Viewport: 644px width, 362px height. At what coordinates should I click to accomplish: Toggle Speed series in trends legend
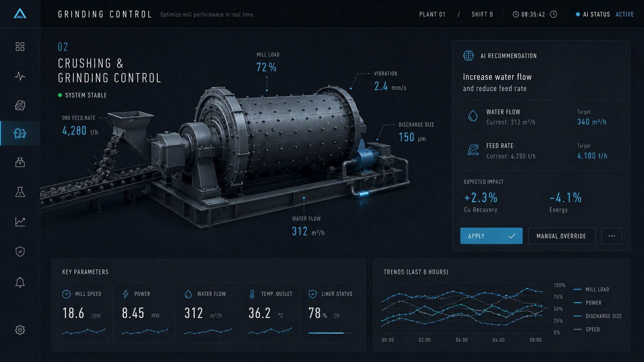pyautogui.click(x=587, y=329)
